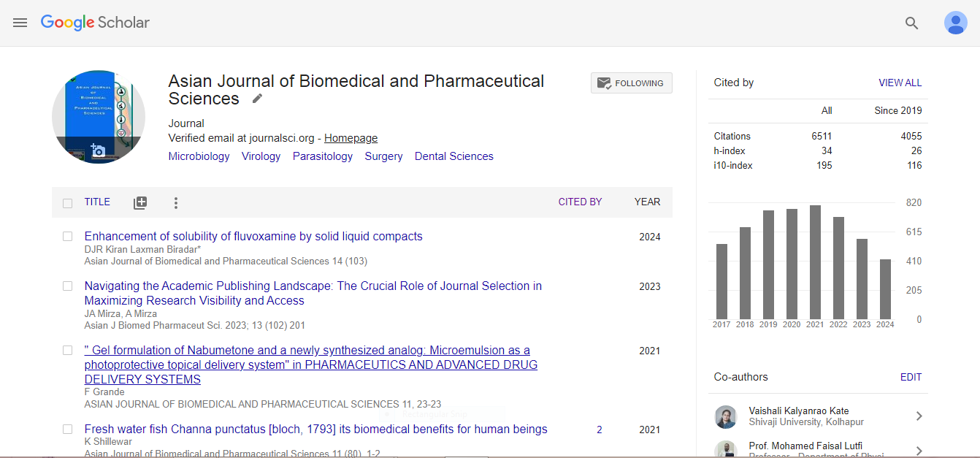Expand Vaishali Kalyanrao Kate co-author chevron

click(919, 416)
